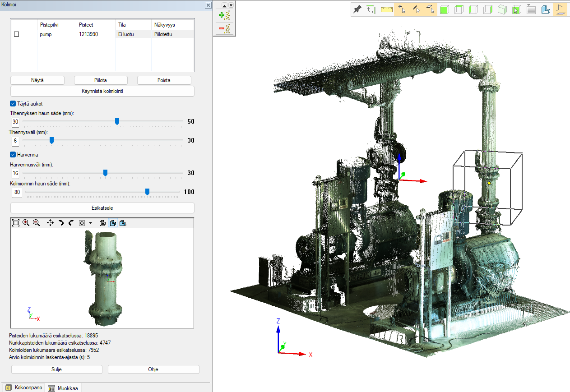Viewport: 570px width, 392px height.
Task: Disable the 'Harvenna' checkbox
Action: click(13, 155)
